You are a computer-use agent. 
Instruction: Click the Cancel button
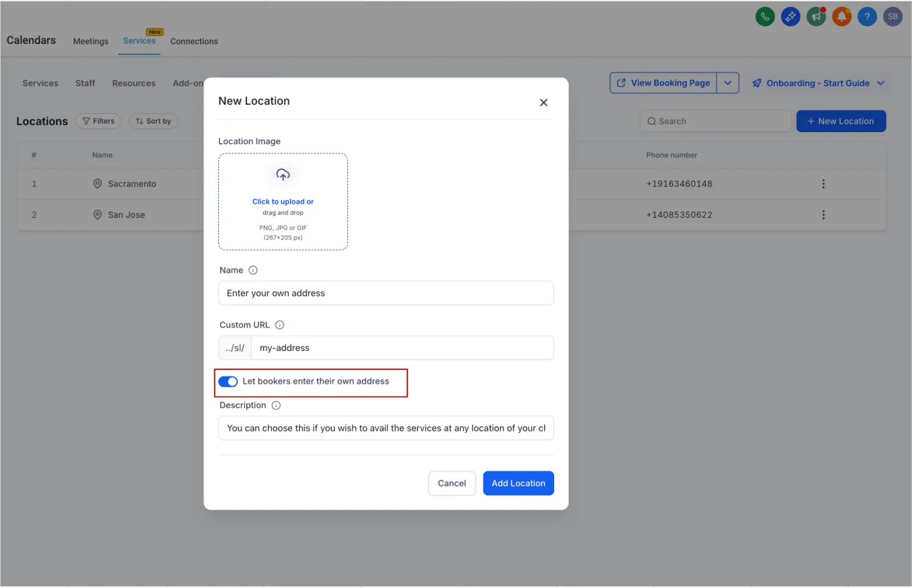coord(451,483)
